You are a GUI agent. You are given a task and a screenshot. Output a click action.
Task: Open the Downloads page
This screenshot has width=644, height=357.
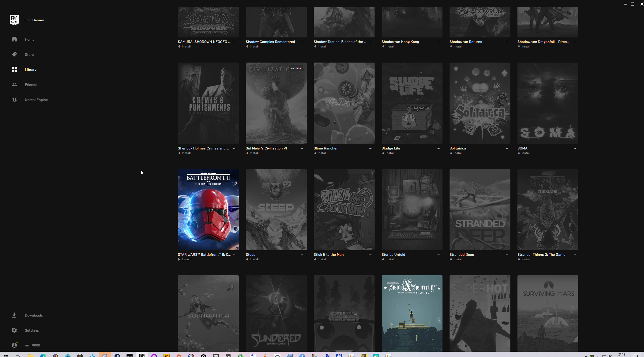point(34,315)
